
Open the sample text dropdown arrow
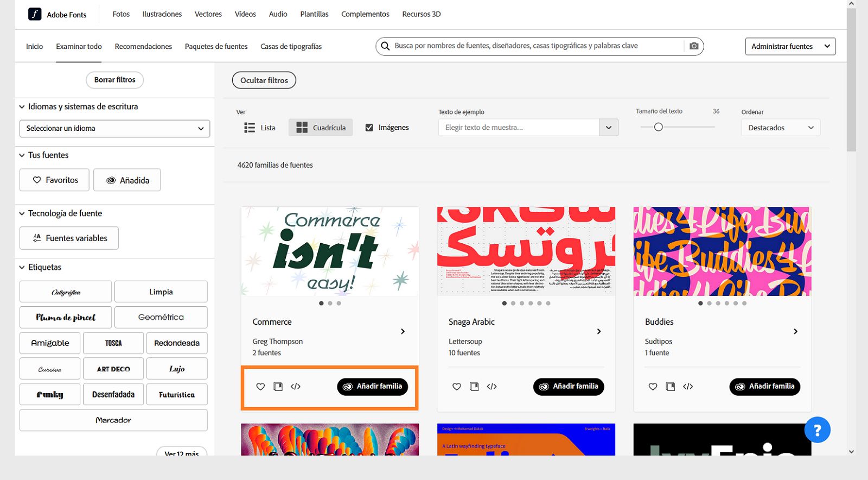point(609,128)
